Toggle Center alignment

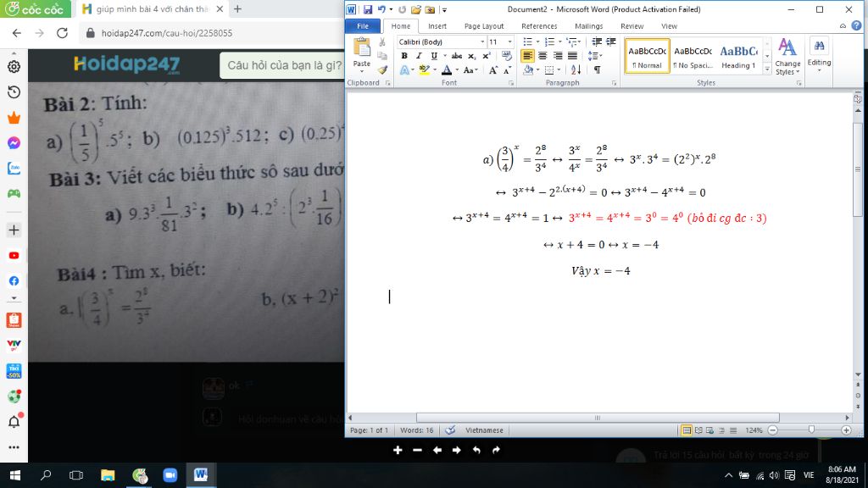[542, 56]
